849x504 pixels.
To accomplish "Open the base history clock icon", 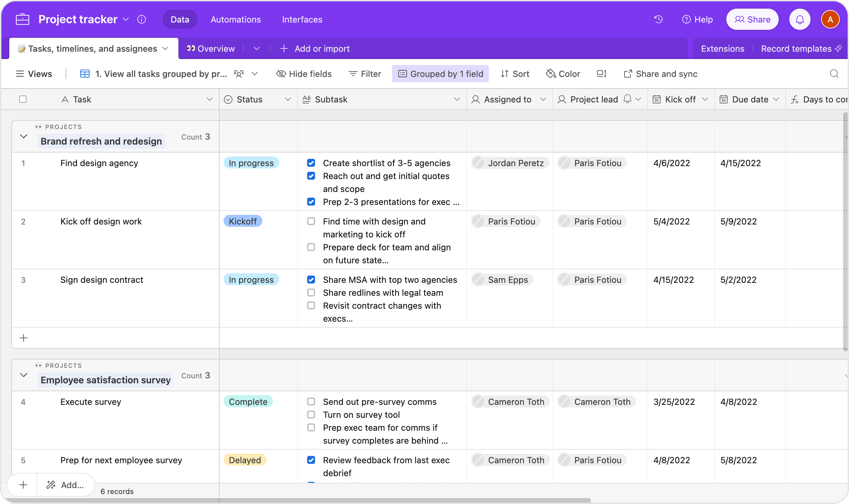I will (658, 19).
